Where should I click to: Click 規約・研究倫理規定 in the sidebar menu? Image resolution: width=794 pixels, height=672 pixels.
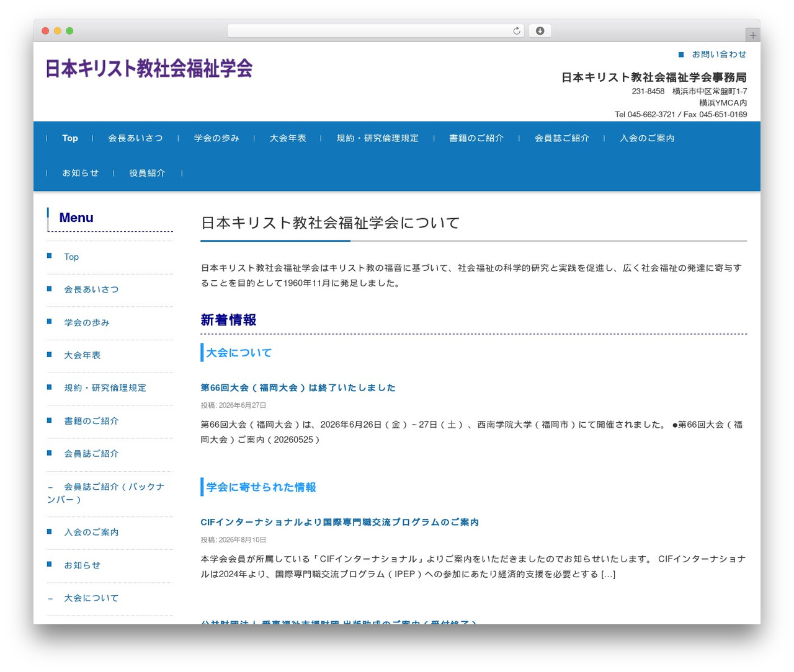coord(105,388)
